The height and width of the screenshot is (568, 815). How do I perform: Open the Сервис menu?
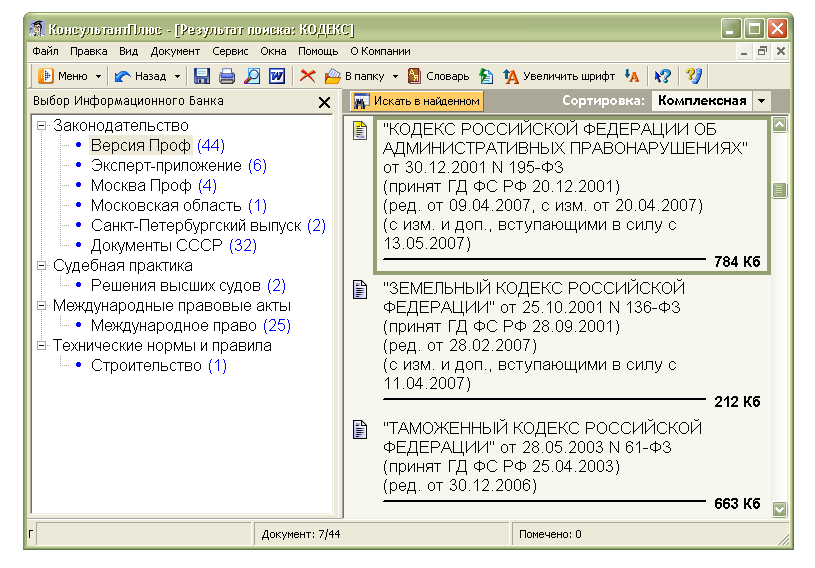click(230, 51)
